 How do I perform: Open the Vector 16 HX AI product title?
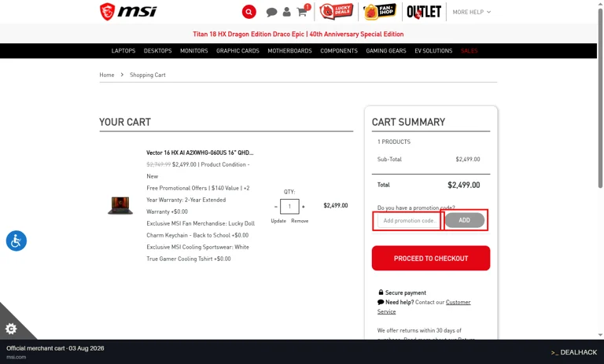coord(200,153)
